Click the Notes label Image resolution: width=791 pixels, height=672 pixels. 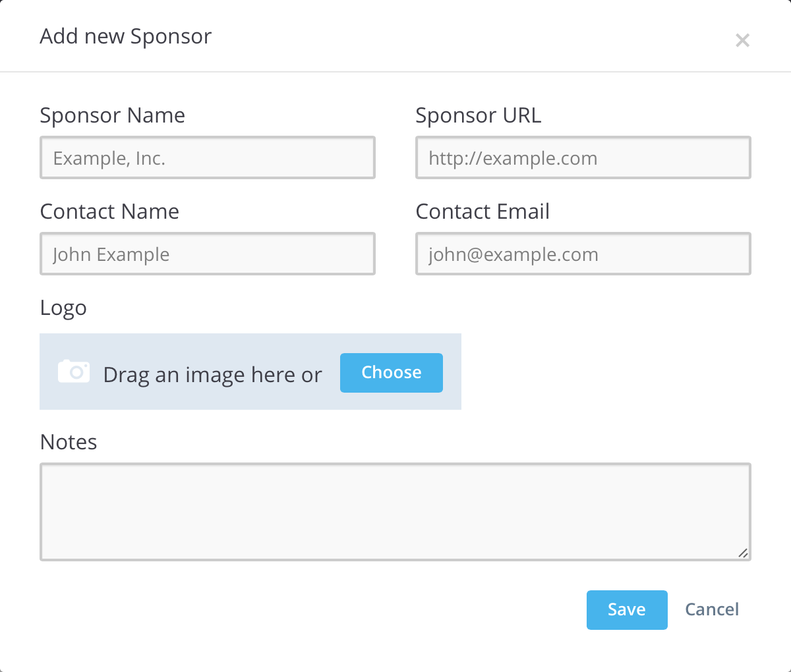point(69,442)
